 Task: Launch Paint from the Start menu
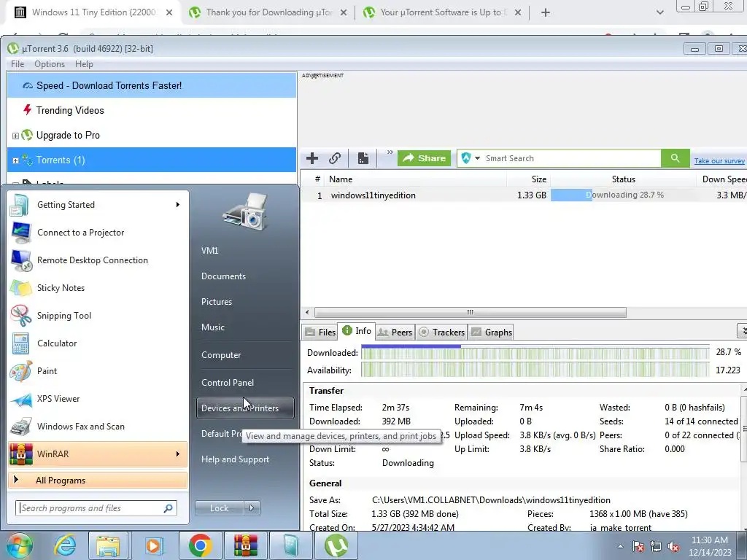98,370
